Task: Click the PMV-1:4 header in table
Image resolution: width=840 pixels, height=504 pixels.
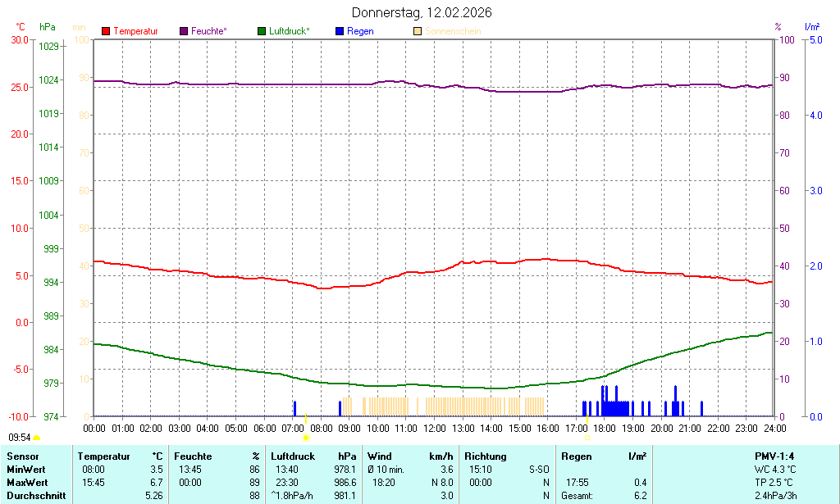Action: coord(774,456)
